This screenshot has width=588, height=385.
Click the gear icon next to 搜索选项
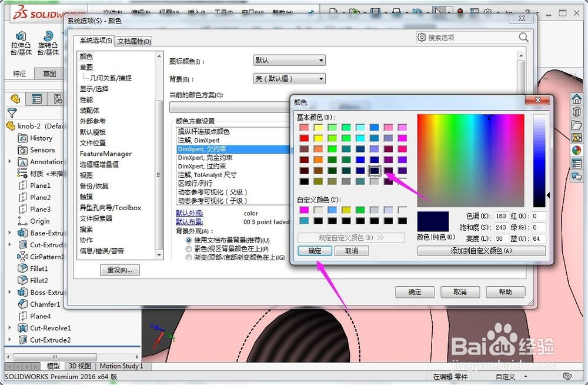[422, 36]
